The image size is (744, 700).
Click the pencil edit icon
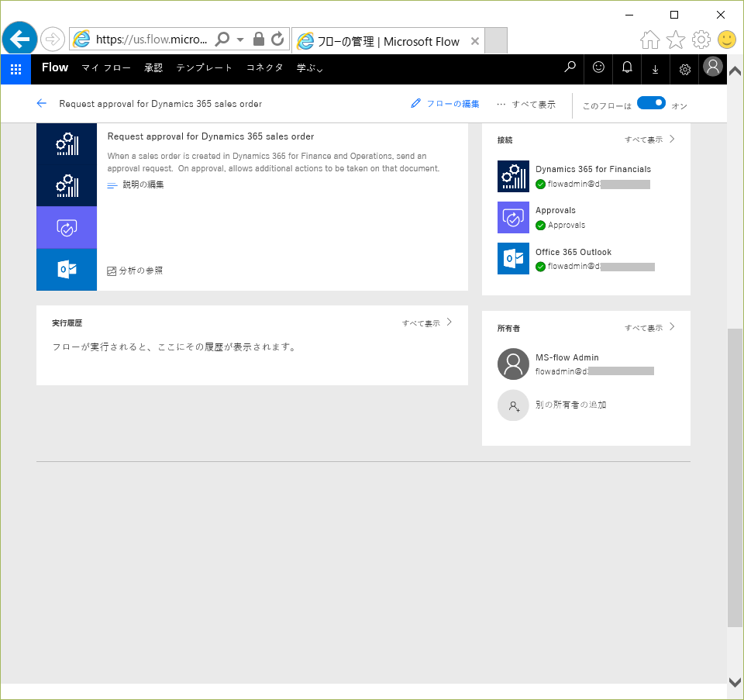coord(415,103)
